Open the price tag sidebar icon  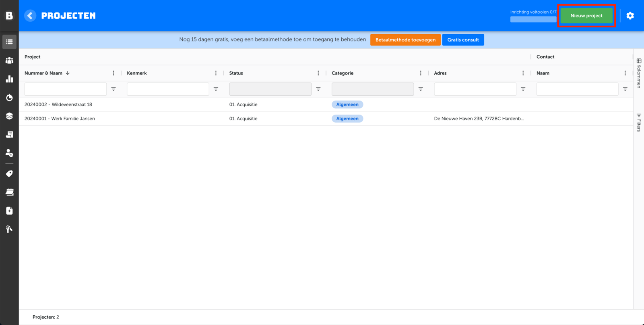[x=9, y=174]
